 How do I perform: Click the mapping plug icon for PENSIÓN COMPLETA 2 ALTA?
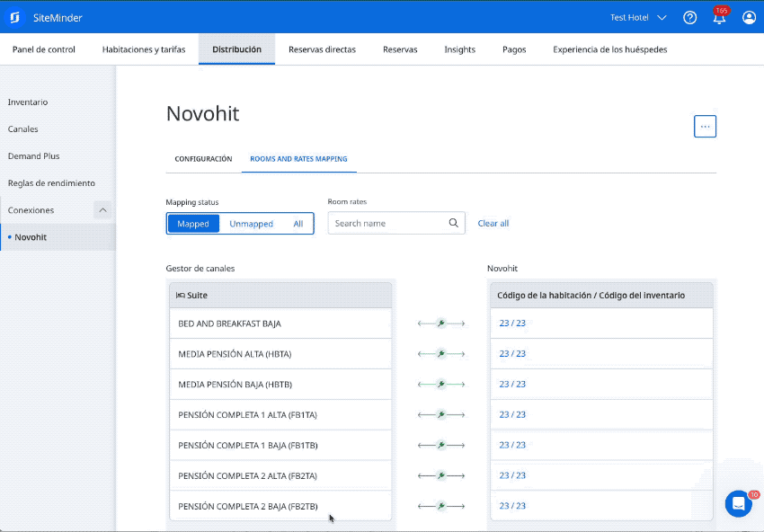tap(441, 475)
